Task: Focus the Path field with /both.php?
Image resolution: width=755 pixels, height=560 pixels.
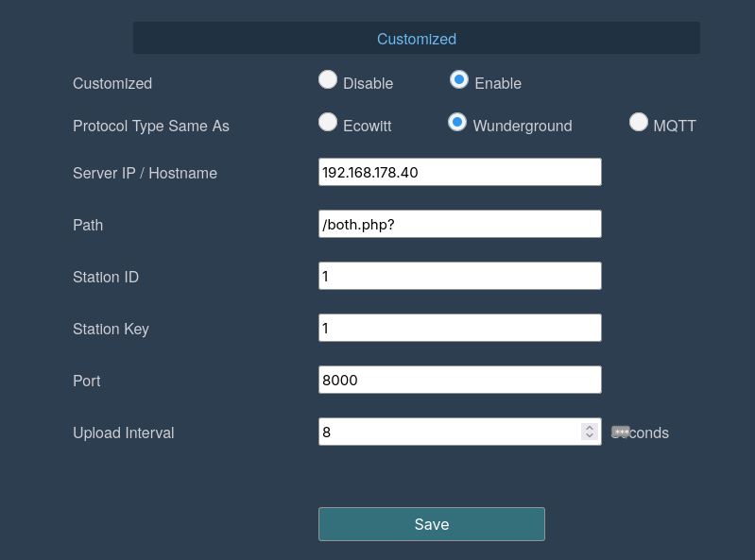Action: pyautogui.click(x=460, y=224)
